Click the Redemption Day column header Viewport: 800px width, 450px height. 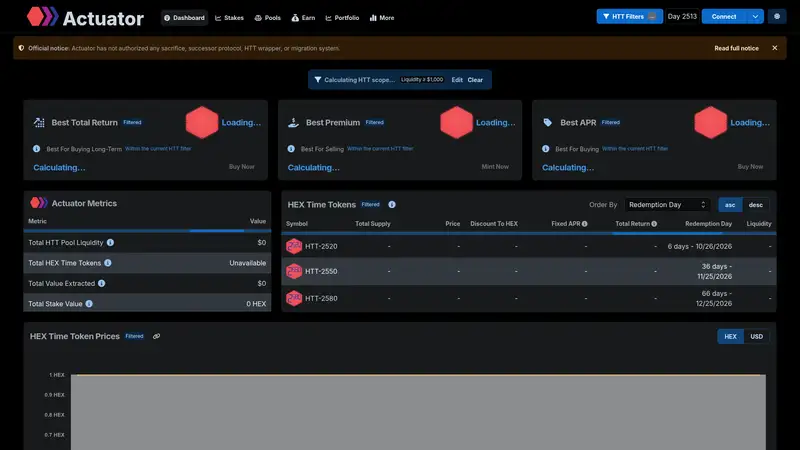(x=708, y=223)
